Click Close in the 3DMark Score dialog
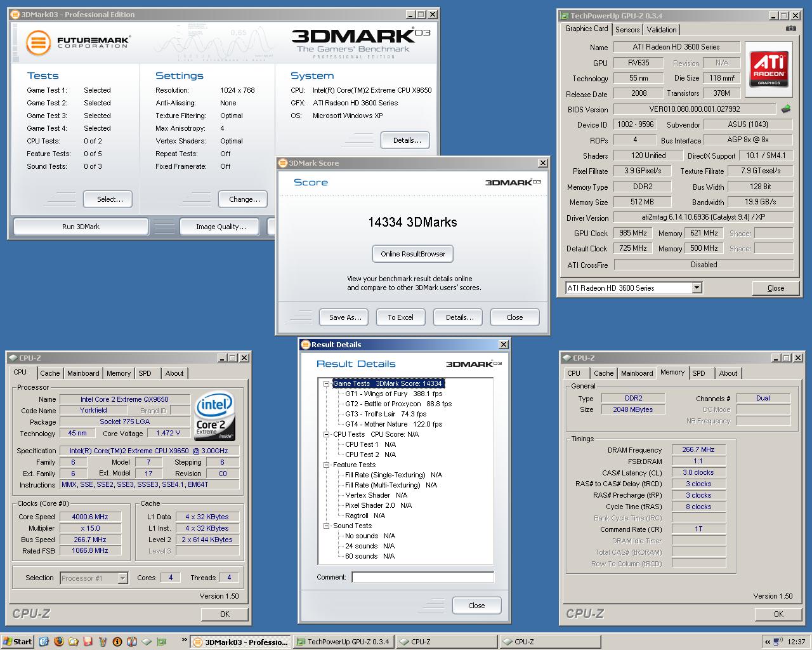The height and width of the screenshot is (650, 812). click(x=514, y=317)
